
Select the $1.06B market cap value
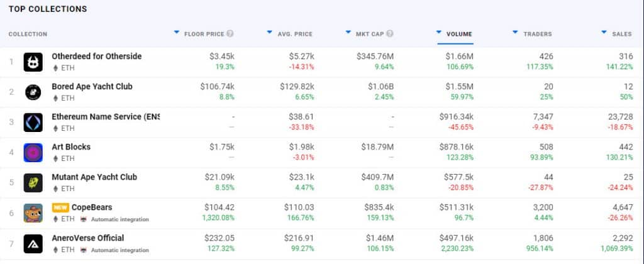point(380,87)
